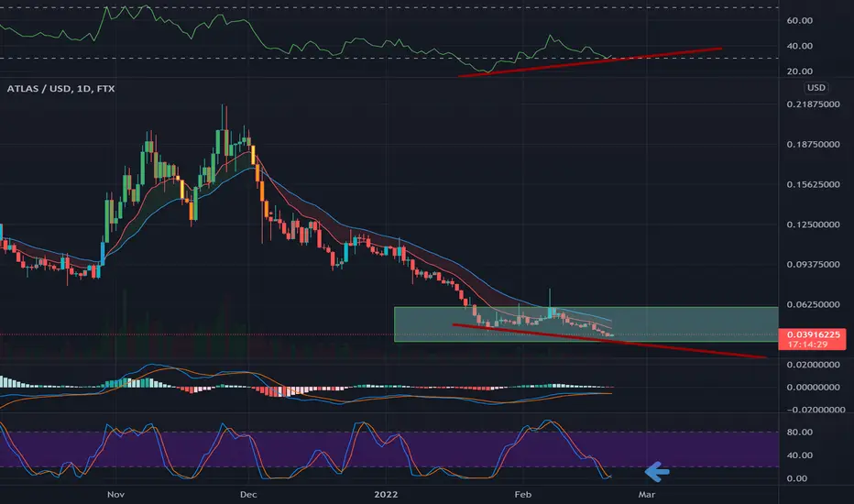Click the 0.02000000 MACD scale label
The width and height of the screenshot is (854, 504).
[813, 365]
